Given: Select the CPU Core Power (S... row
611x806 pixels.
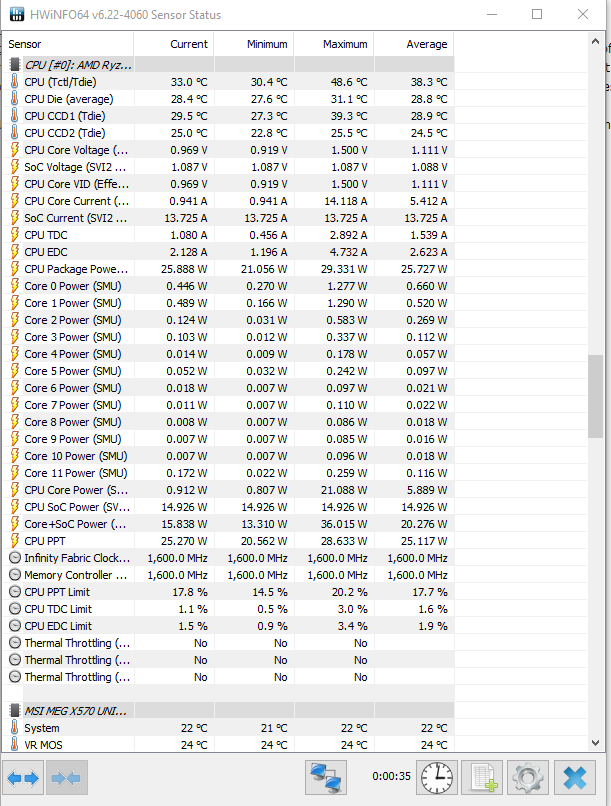Looking at the screenshot, I should (x=229, y=490).
